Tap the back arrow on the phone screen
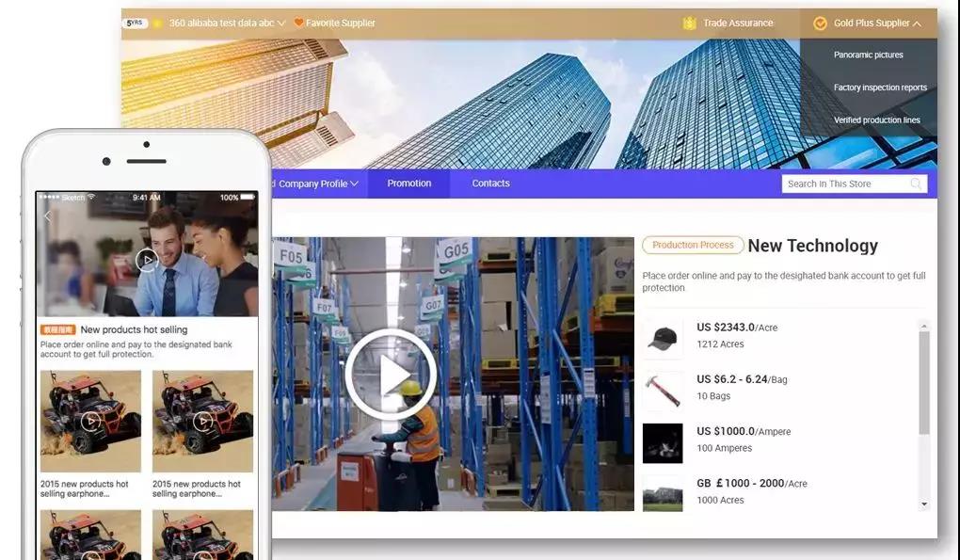960x560 pixels. [x=48, y=216]
